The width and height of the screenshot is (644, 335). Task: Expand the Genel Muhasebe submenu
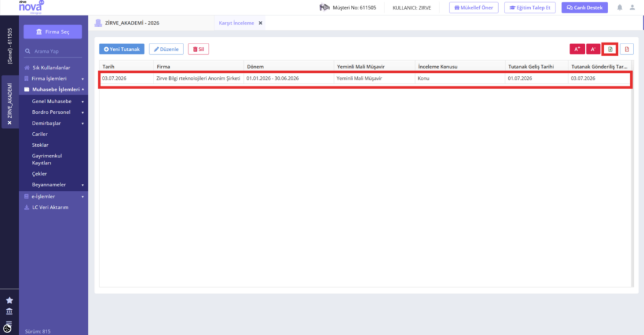click(x=57, y=101)
